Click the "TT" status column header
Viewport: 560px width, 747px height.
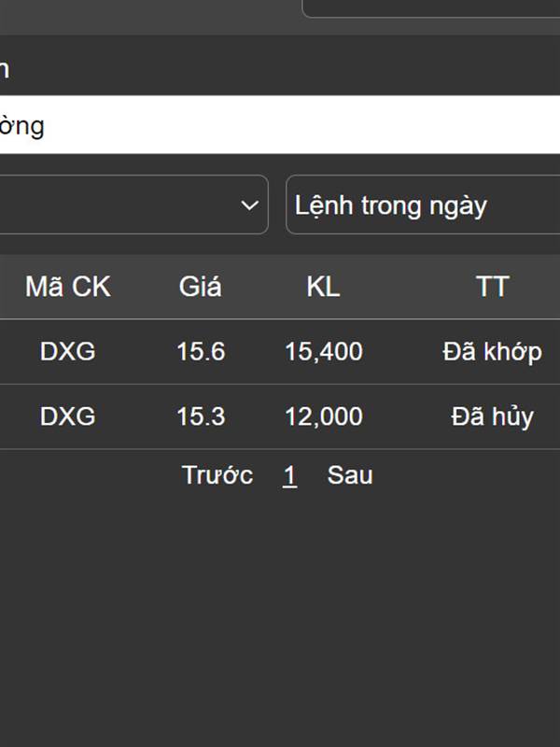492,287
